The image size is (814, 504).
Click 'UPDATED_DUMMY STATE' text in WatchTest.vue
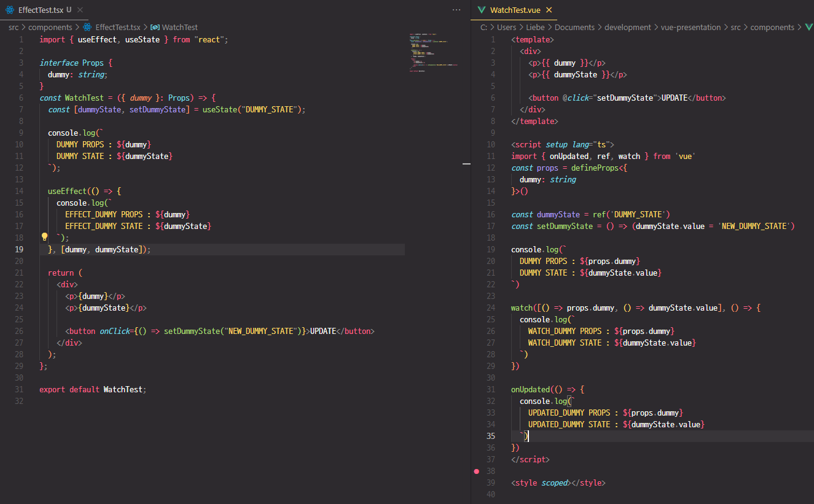pyautogui.click(x=569, y=424)
